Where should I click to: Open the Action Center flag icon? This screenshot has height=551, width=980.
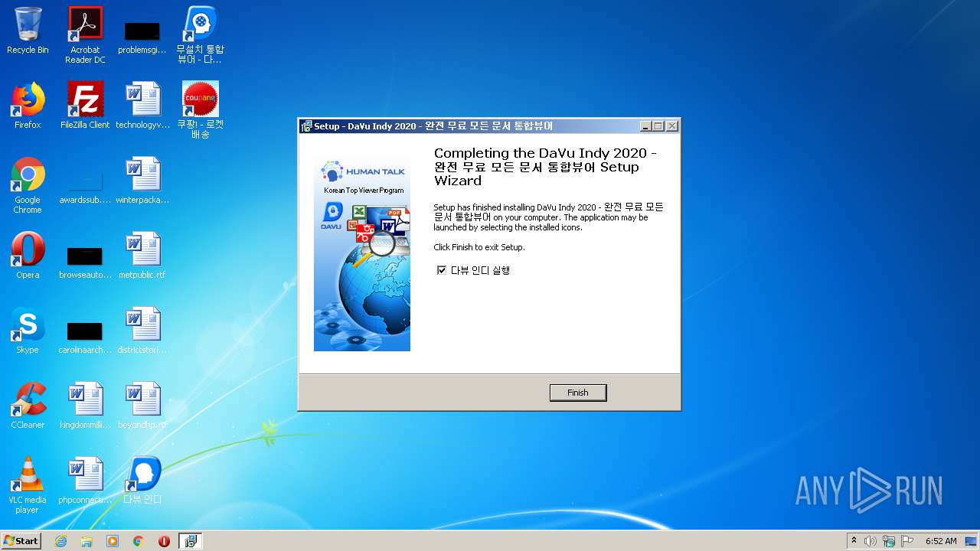[x=907, y=541]
